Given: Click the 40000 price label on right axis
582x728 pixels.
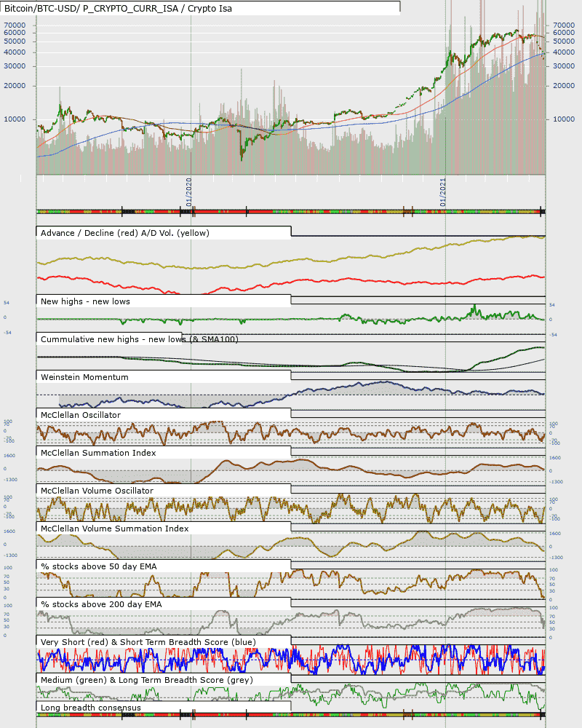Looking at the screenshot, I should (x=564, y=52).
